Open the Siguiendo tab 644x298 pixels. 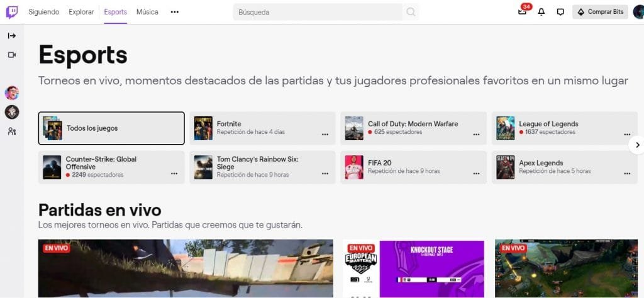(x=43, y=12)
